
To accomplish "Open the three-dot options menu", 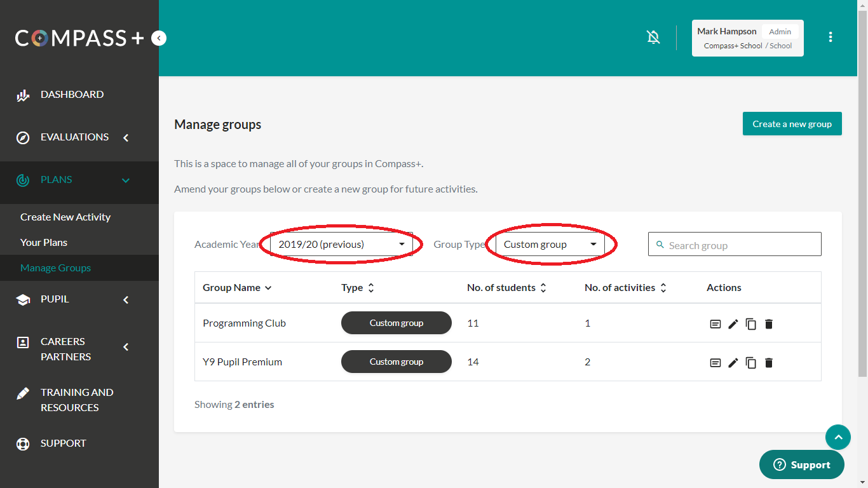I will (830, 37).
